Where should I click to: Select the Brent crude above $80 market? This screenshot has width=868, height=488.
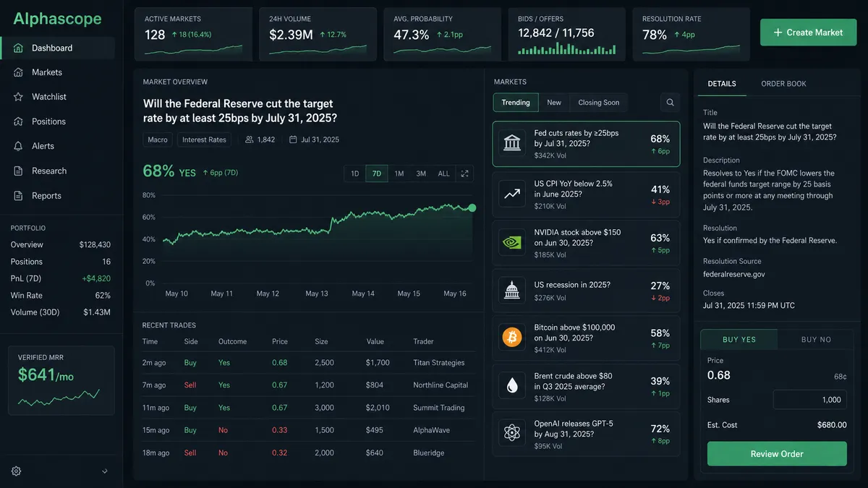coord(587,386)
